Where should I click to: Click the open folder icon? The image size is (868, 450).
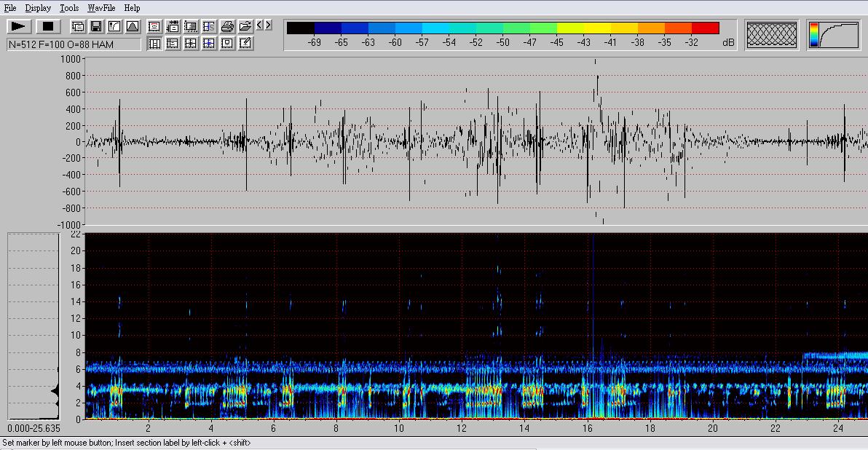coord(245,26)
